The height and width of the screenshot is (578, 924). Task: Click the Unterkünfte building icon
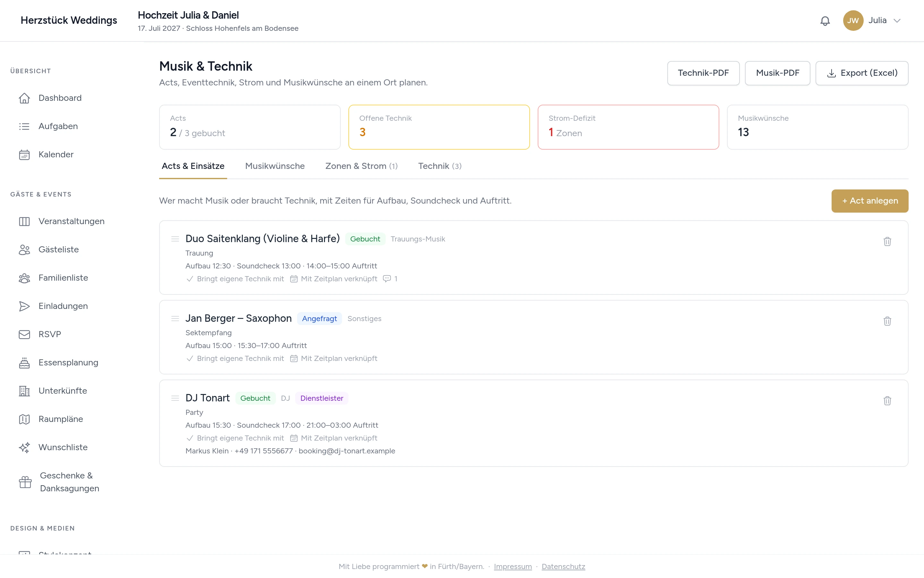point(24,391)
